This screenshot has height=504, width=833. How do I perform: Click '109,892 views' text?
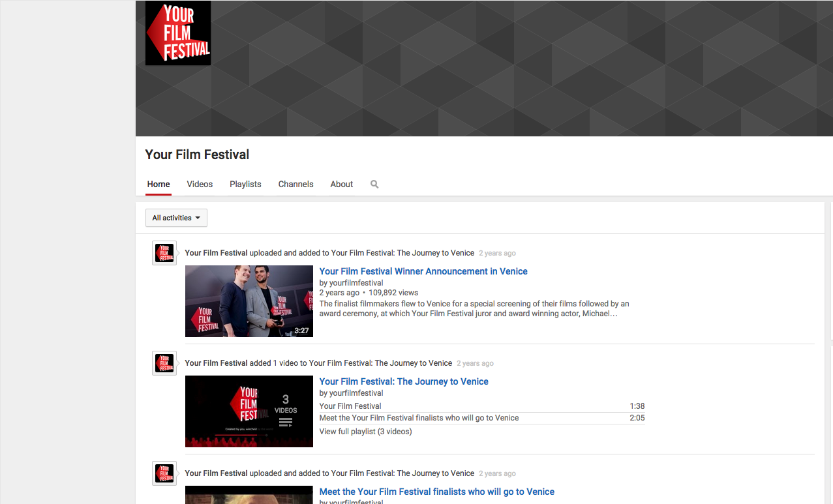(x=393, y=293)
